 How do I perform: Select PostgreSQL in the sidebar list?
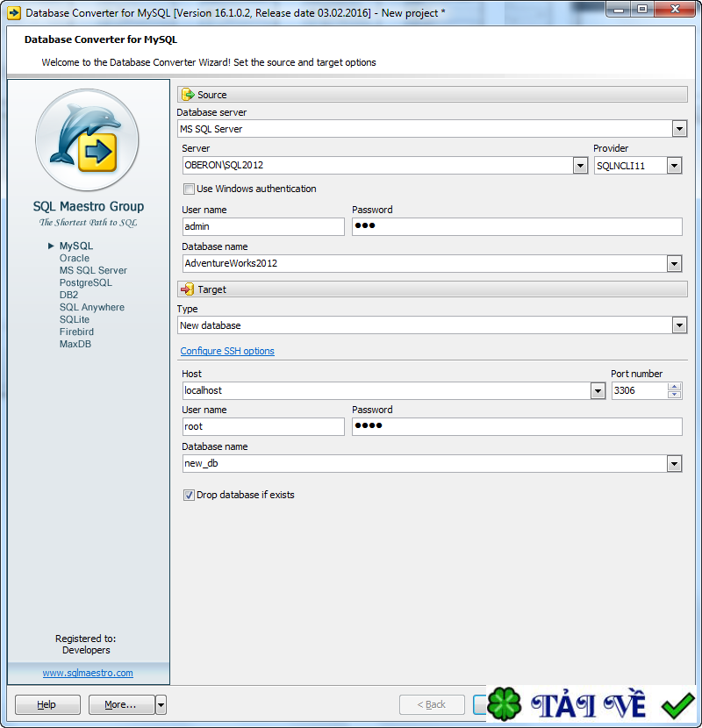pyautogui.click(x=85, y=282)
